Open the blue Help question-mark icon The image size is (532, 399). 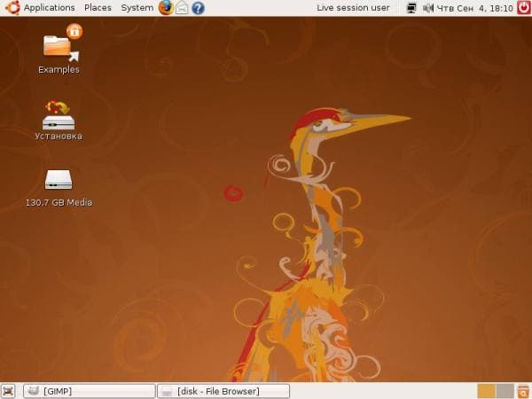pyautogui.click(x=198, y=8)
